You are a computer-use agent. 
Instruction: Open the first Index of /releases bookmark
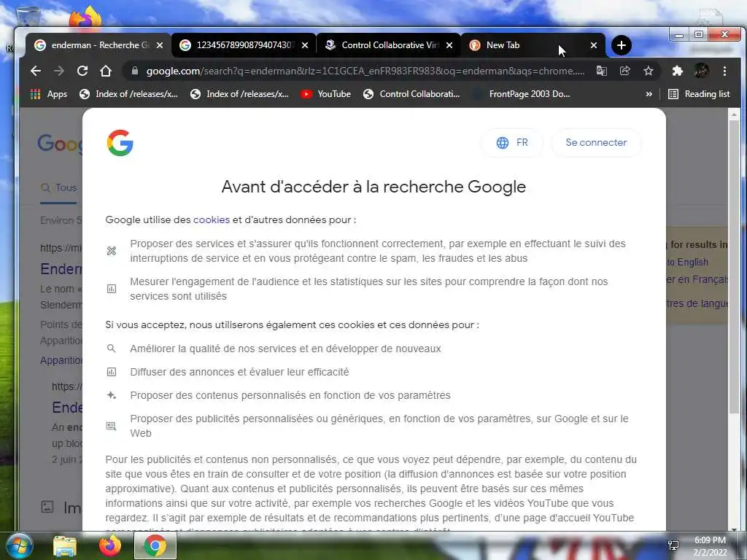point(128,94)
